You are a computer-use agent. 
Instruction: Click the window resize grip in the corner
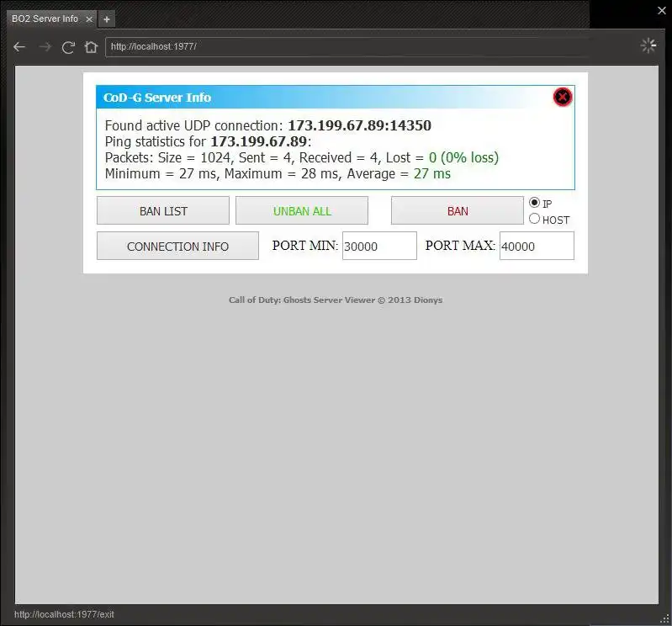pos(664,618)
